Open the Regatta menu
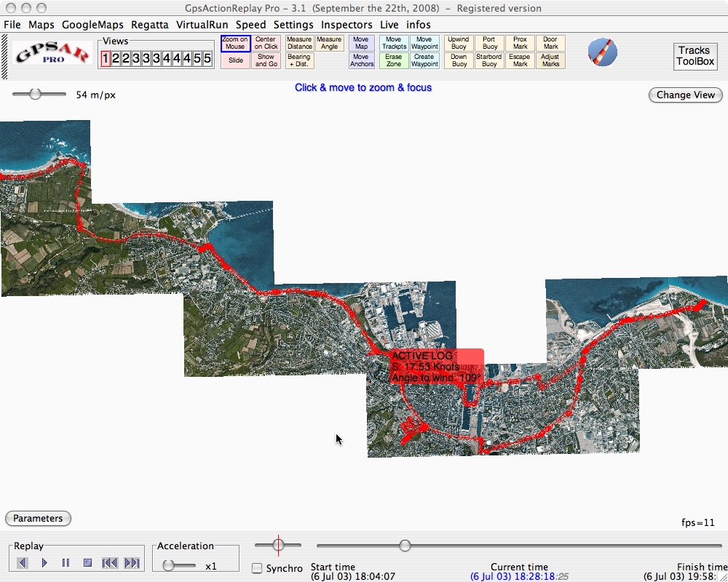The width and height of the screenshot is (728, 582). coord(149,25)
